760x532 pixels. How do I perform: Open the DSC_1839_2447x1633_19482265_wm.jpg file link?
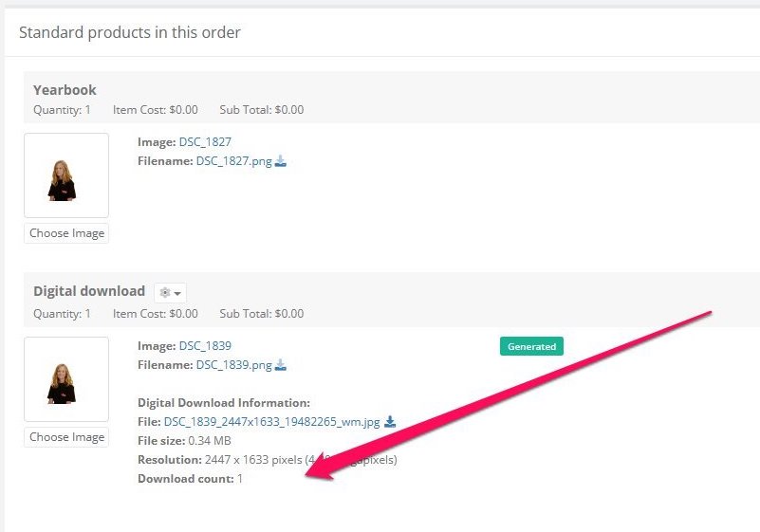[272, 422]
